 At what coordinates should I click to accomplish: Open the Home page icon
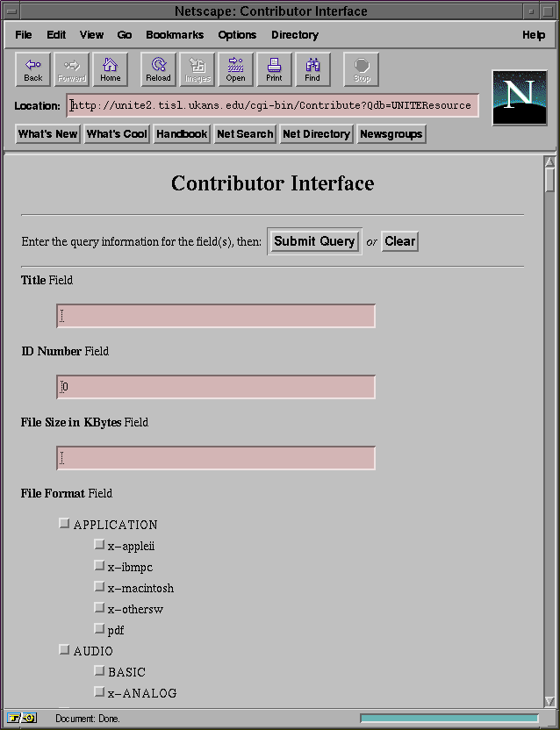(111, 69)
